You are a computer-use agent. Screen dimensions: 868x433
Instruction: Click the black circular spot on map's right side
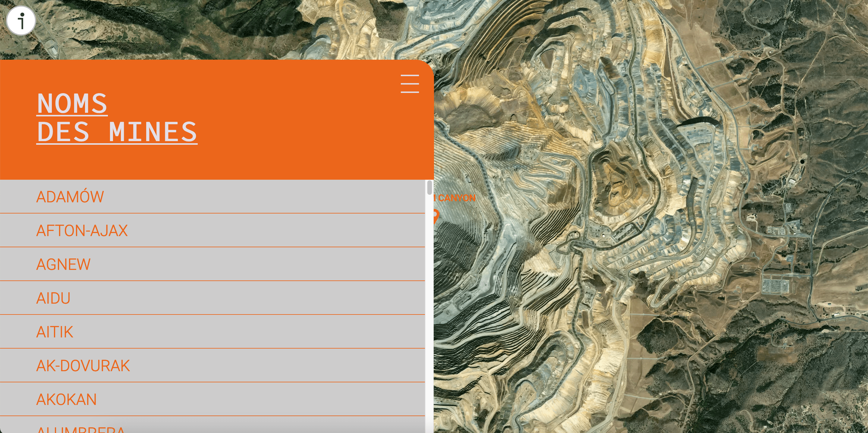pos(802,162)
